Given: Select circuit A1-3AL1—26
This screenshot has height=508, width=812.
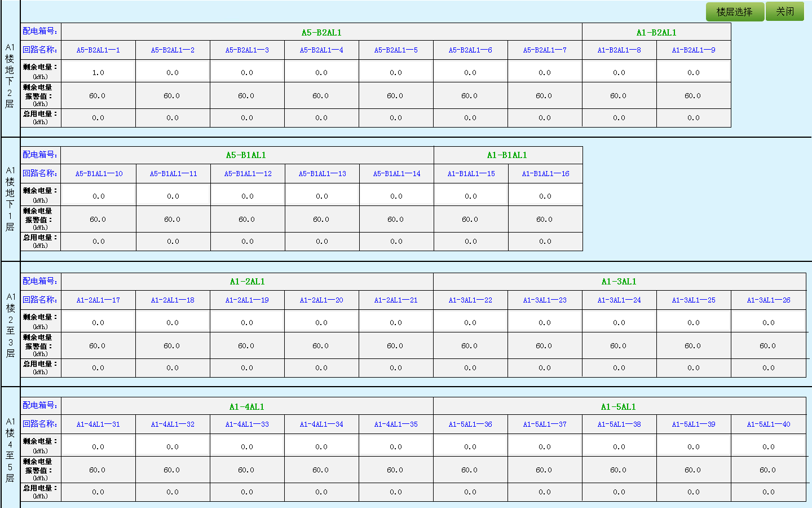Looking at the screenshot, I should click(769, 300).
